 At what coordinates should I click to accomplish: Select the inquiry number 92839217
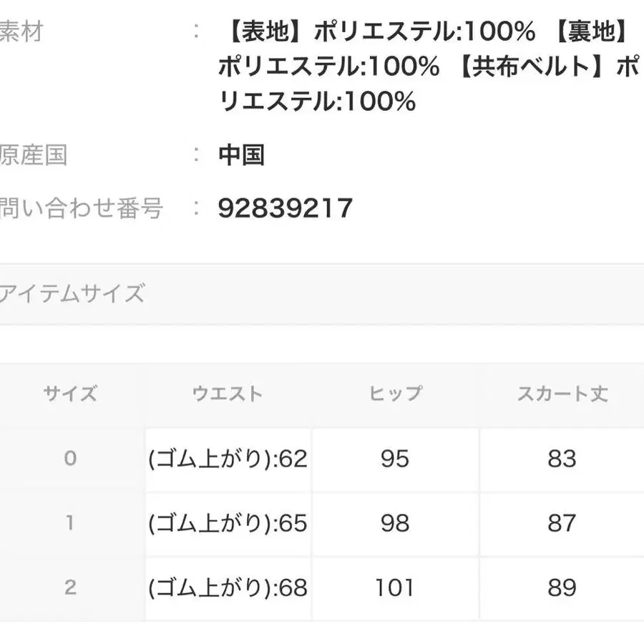[285, 208]
